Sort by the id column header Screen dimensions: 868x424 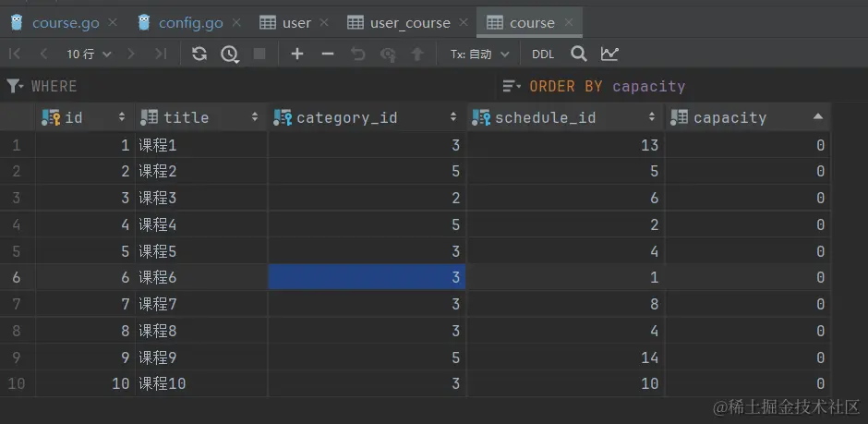(85, 117)
